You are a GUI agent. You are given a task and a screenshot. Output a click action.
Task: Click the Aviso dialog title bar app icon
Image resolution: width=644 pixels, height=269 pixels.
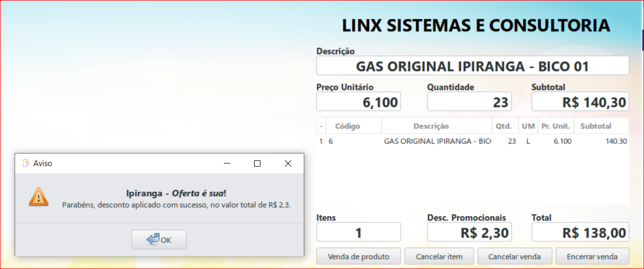point(25,163)
